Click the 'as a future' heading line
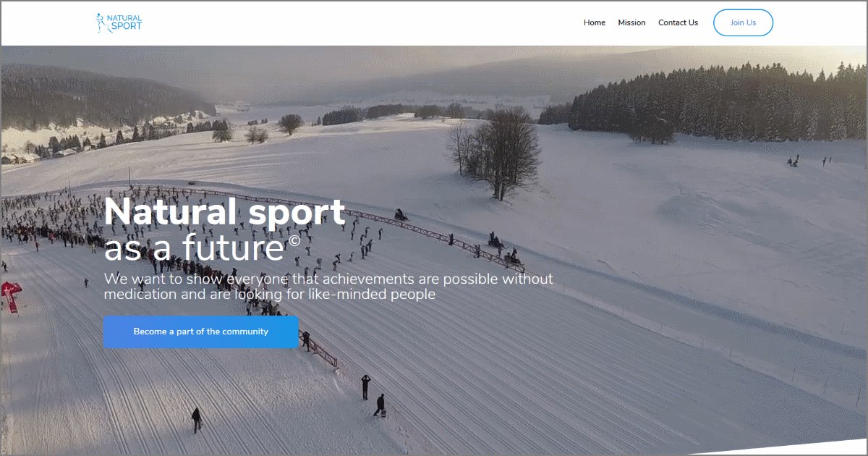Image resolution: width=868 pixels, height=456 pixels. pyautogui.click(x=194, y=249)
